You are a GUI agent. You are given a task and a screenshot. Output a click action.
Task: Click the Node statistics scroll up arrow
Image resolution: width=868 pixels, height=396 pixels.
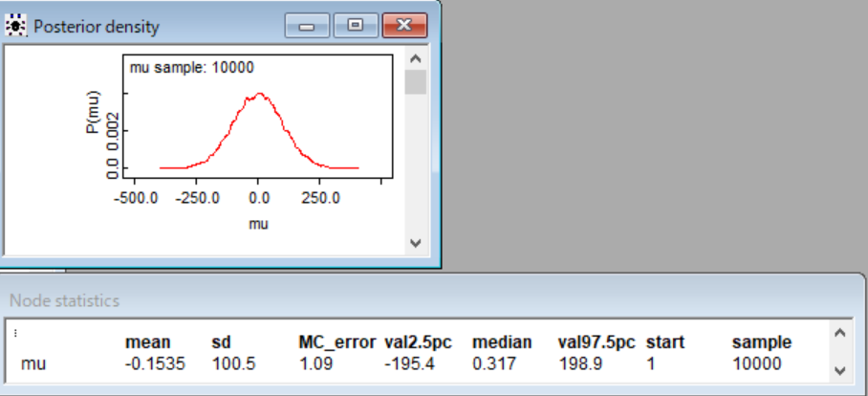839,333
